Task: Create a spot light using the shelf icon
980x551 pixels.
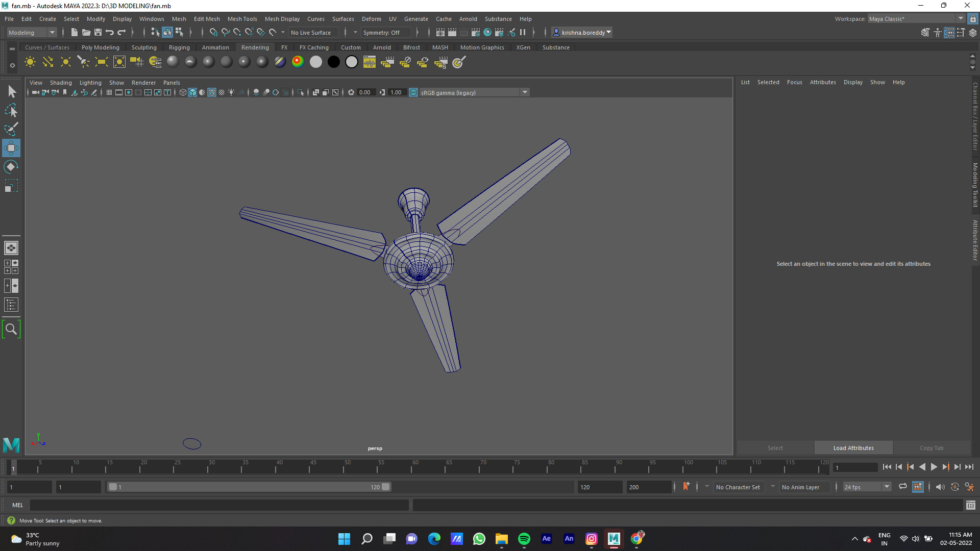Action: (x=83, y=62)
